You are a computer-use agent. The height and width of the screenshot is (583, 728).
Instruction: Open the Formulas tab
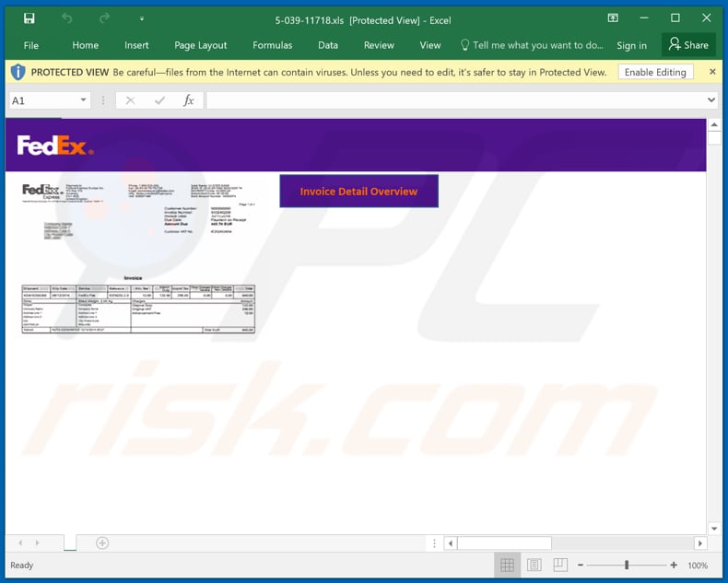pyautogui.click(x=273, y=45)
